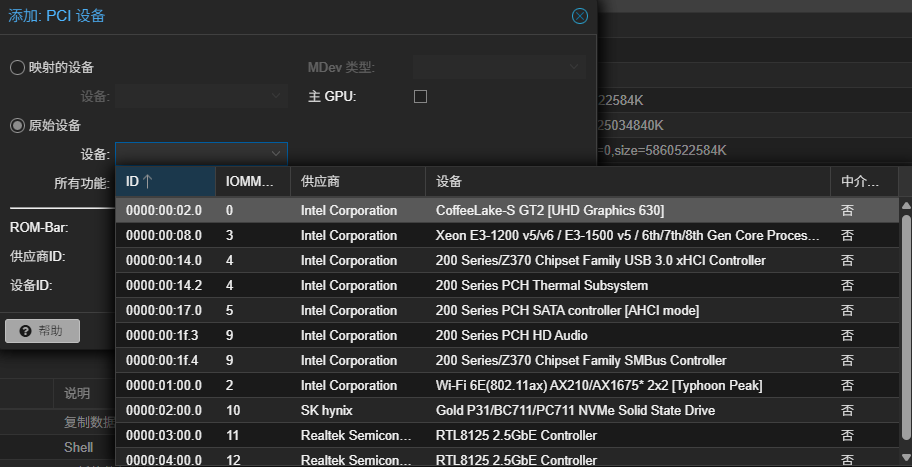This screenshot has height=467, width=912.
Task: Click the 帮助 help button
Action: 42,331
